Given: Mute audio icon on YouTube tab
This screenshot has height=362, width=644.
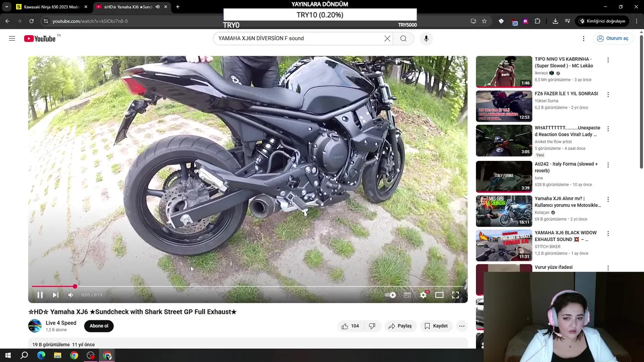Looking at the screenshot, I should (157, 7).
